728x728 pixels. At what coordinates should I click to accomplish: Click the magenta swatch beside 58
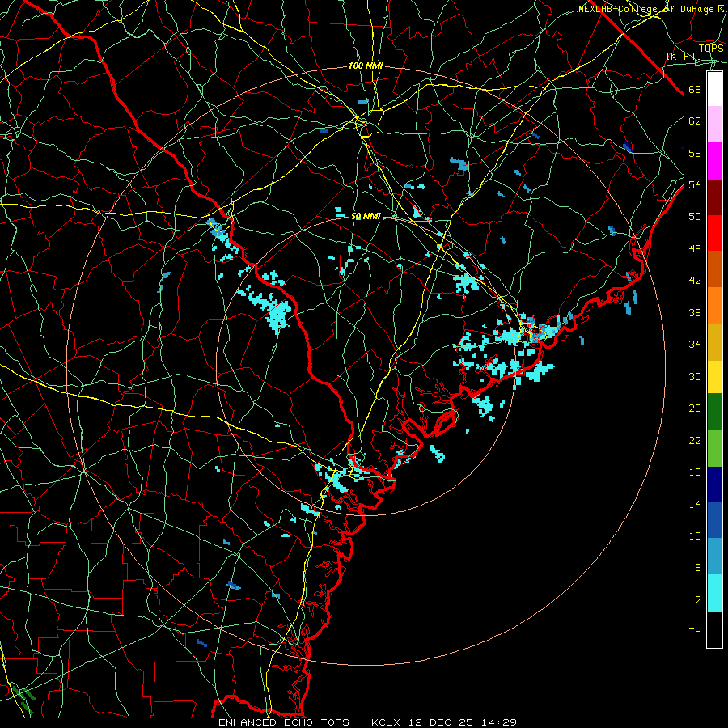pos(714,161)
